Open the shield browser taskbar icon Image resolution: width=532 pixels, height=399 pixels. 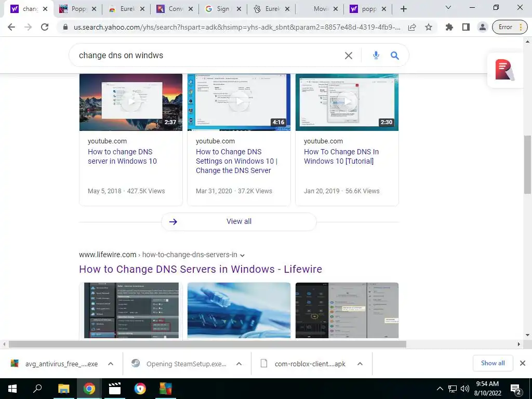[x=140, y=389]
